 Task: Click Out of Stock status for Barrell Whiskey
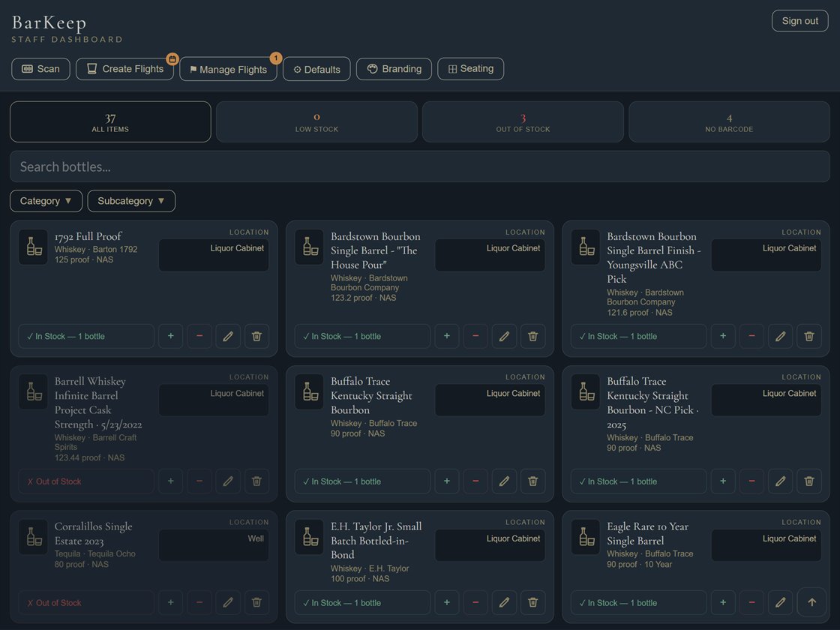pos(86,481)
